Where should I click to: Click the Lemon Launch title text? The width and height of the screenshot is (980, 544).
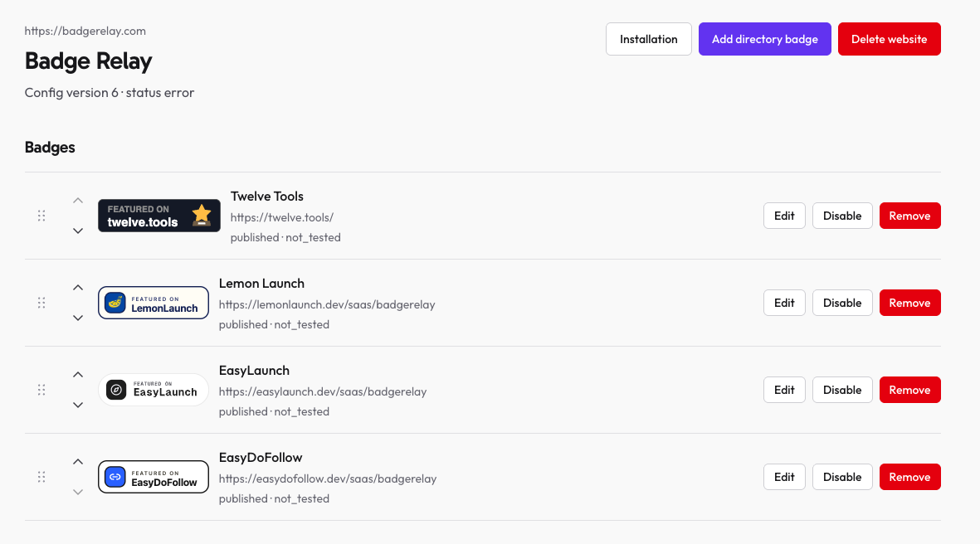pos(261,284)
